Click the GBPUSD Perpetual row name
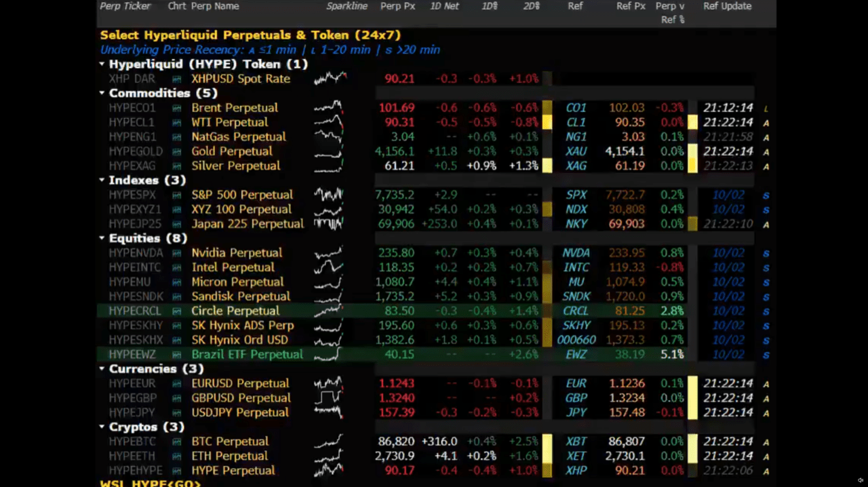The image size is (868, 487). click(241, 398)
